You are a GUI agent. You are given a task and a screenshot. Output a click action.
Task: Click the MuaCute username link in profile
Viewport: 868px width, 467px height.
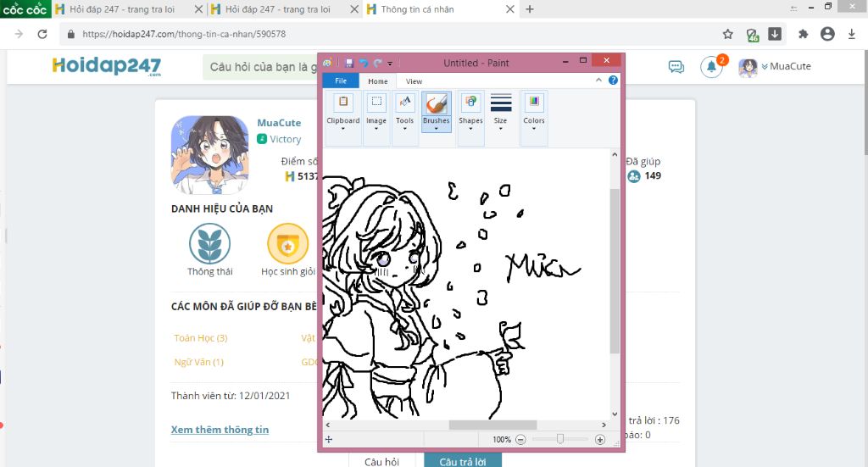(x=279, y=123)
